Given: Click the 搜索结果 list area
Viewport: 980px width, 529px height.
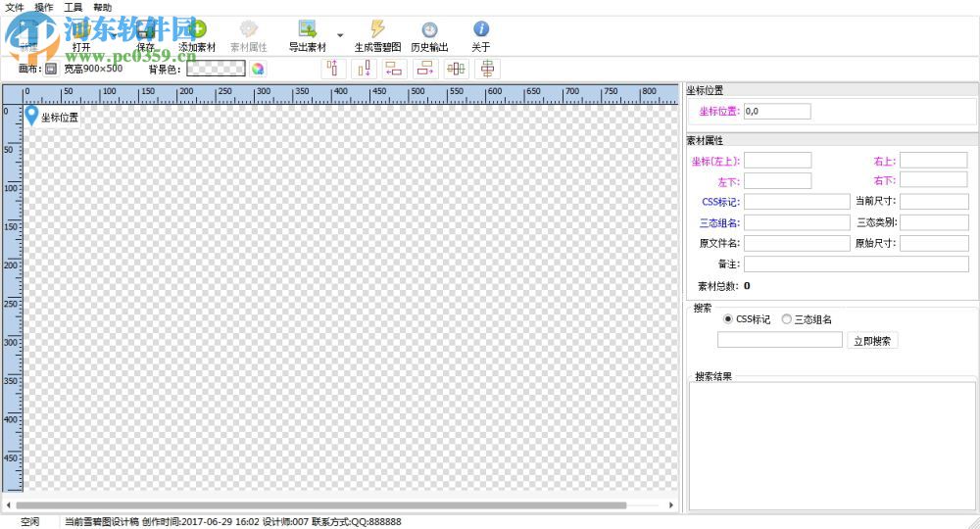Looking at the screenshot, I should (832, 446).
